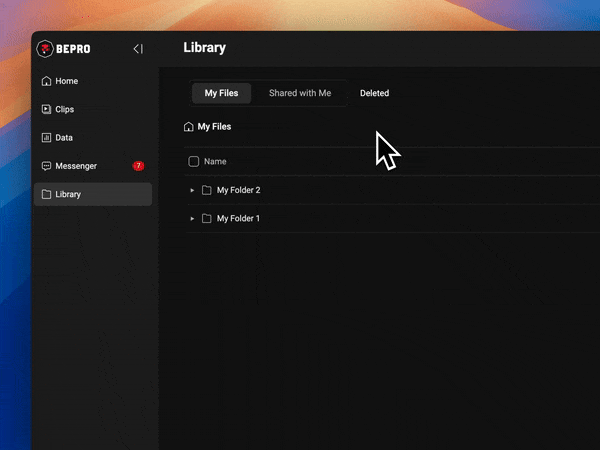
Task: Switch to the Shared with Me tab
Action: (x=300, y=93)
